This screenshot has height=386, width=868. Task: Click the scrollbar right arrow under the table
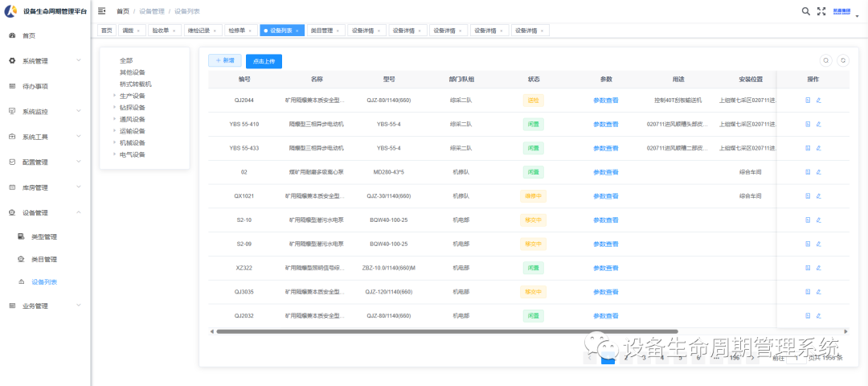845,331
